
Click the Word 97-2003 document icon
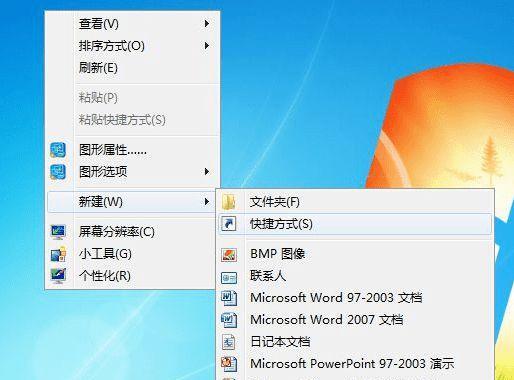click(229, 298)
